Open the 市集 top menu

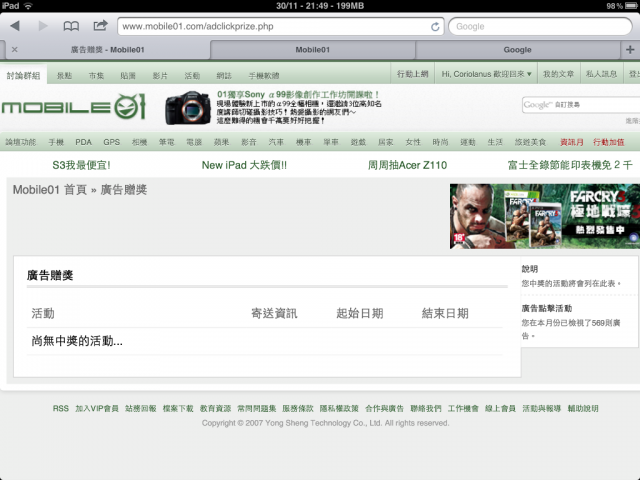coord(96,76)
